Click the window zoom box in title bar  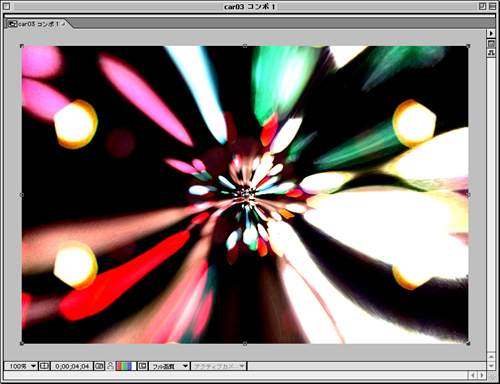(482, 6)
